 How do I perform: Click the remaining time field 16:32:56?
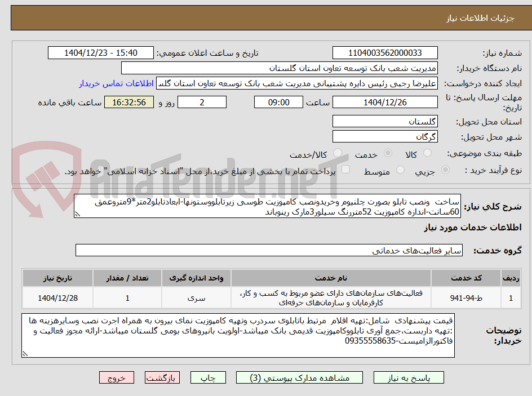point(129,102)
